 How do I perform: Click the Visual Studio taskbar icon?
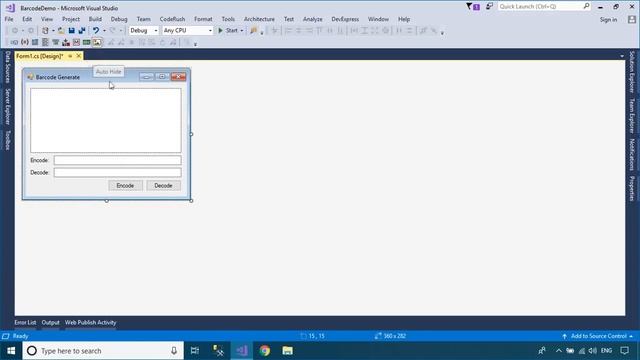(242, 351)
